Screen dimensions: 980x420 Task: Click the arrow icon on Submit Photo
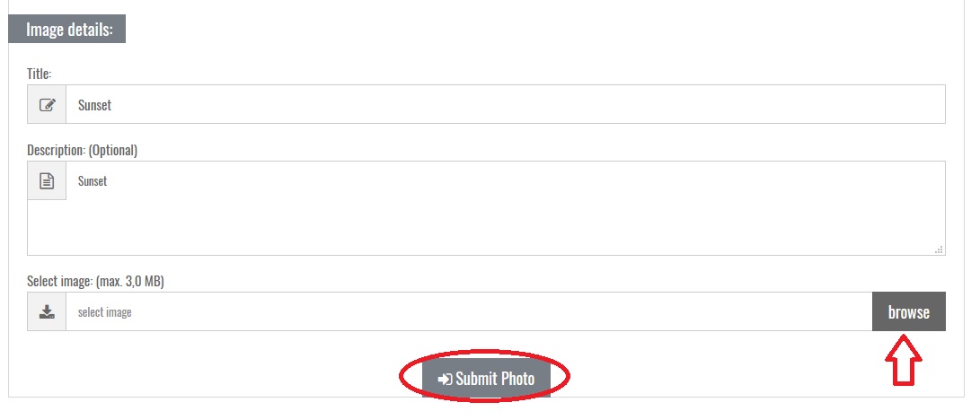(444, 380)
